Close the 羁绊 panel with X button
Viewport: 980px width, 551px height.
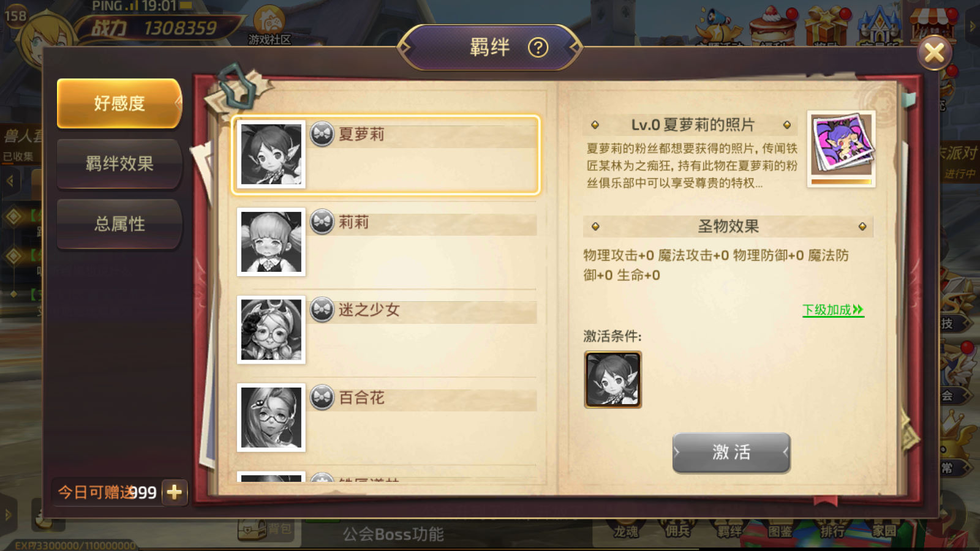point(934,53)
